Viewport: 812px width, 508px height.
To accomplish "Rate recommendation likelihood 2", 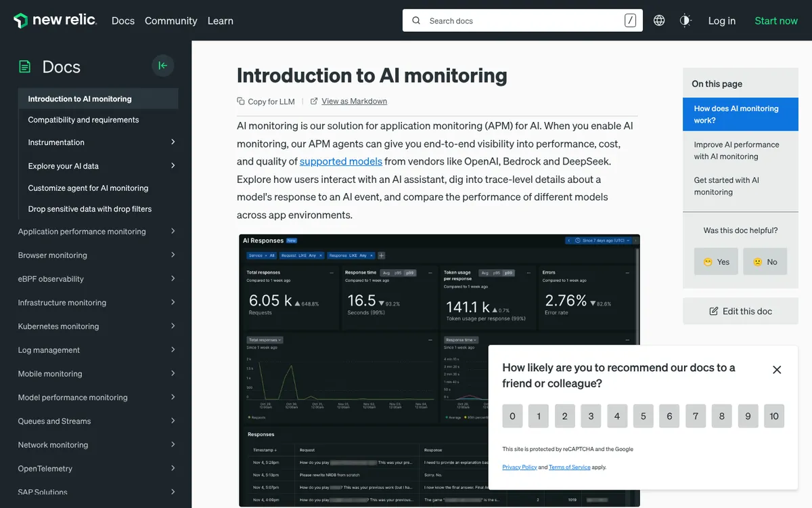I will point(565,416).
